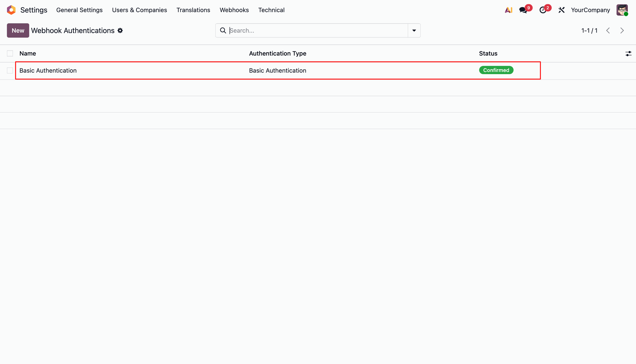Open the Basic Authentication name cell
Viewport: 636px width, 364px height.
click(x=48, y=70)
